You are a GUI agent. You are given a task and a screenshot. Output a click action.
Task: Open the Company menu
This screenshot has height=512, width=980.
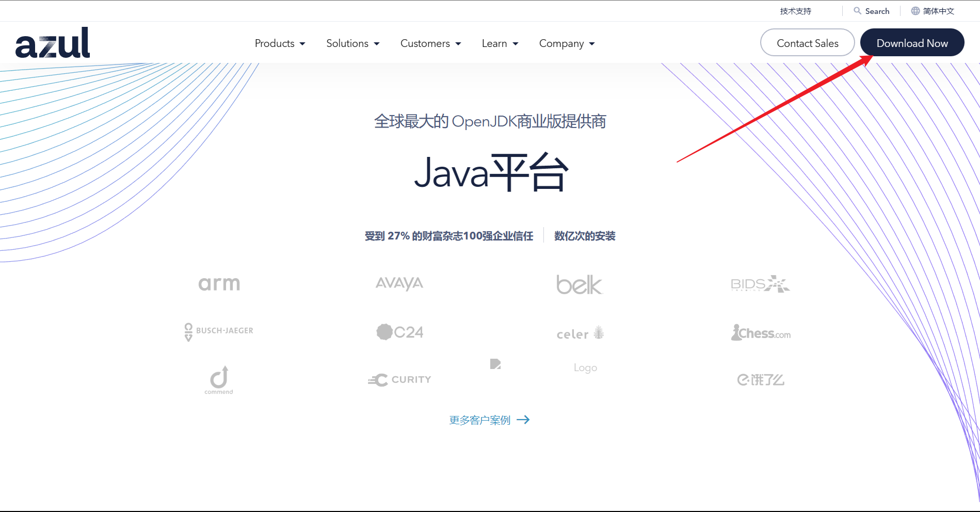pos(567,43)
